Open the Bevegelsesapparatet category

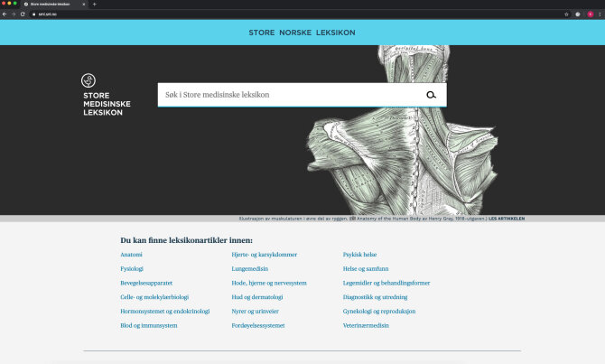pos(146,283)
